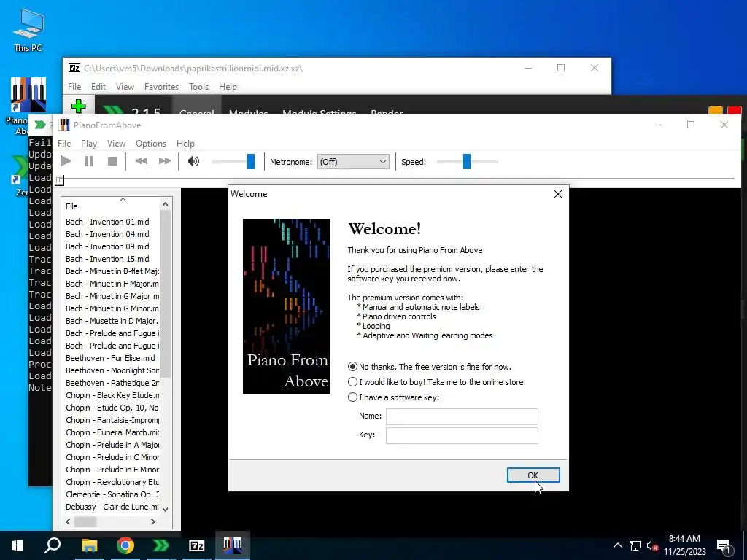747x560 pixels.
Task: Select Chopin - Black Key Etude
Action: [112, 394]
